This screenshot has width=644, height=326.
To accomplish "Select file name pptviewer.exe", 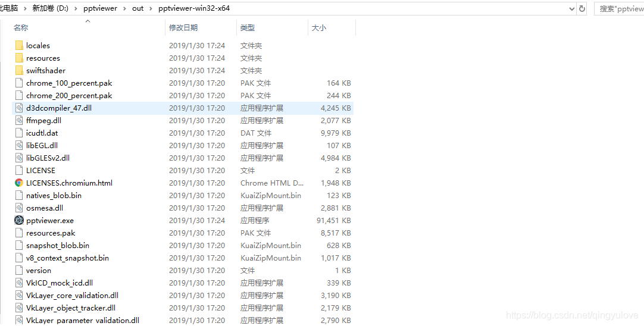I will (49, 221).
